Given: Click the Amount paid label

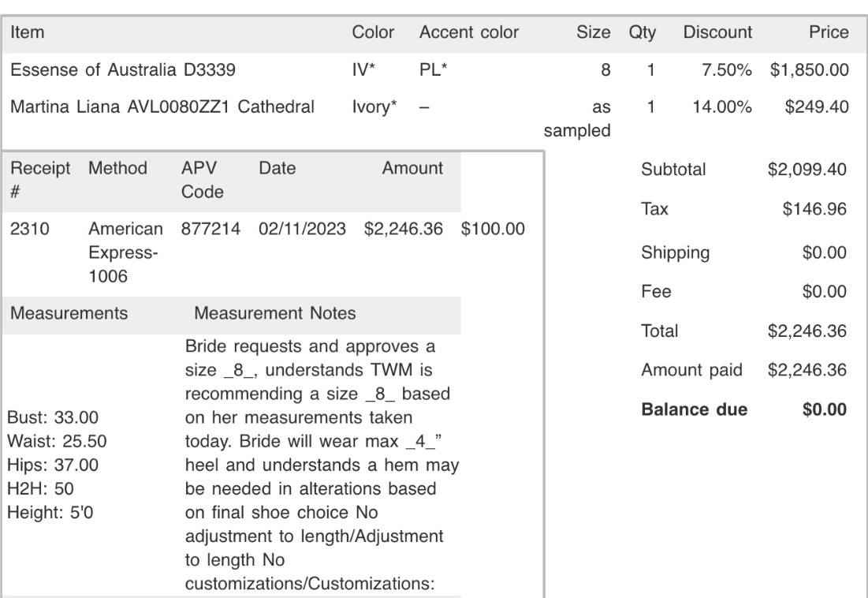Looking at the screenshot, I should pyautogui.click(x=692, y=370).
